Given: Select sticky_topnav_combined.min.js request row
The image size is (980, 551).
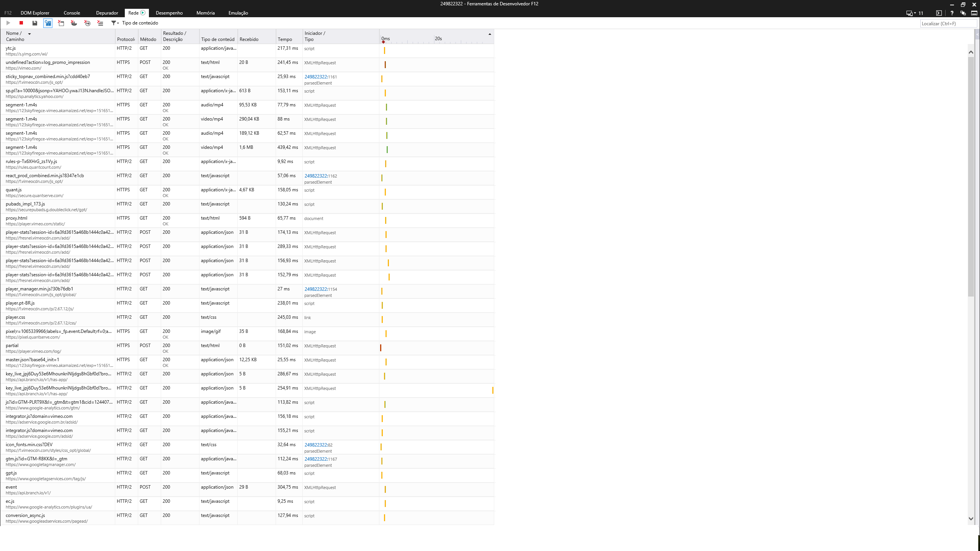Looking at the screenshot, I should point(247,79).
